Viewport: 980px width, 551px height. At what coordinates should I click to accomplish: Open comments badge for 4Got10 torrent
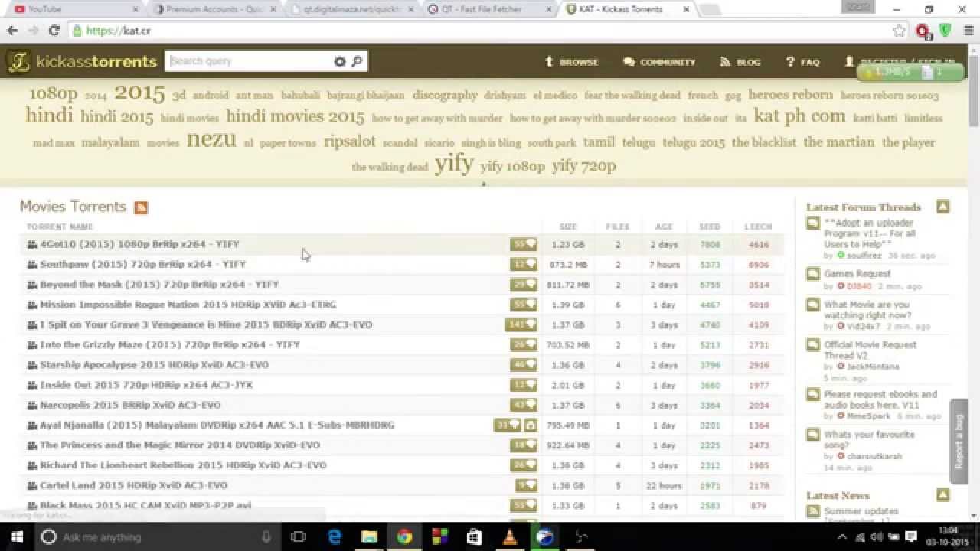tap(524, 244)
